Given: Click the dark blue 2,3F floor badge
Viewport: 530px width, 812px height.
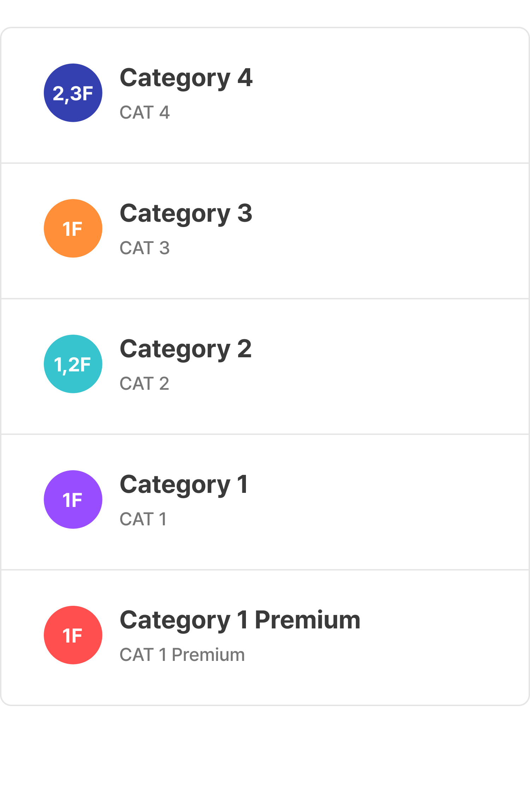Looking at the screenshot, I should click(x=73, y=93).
